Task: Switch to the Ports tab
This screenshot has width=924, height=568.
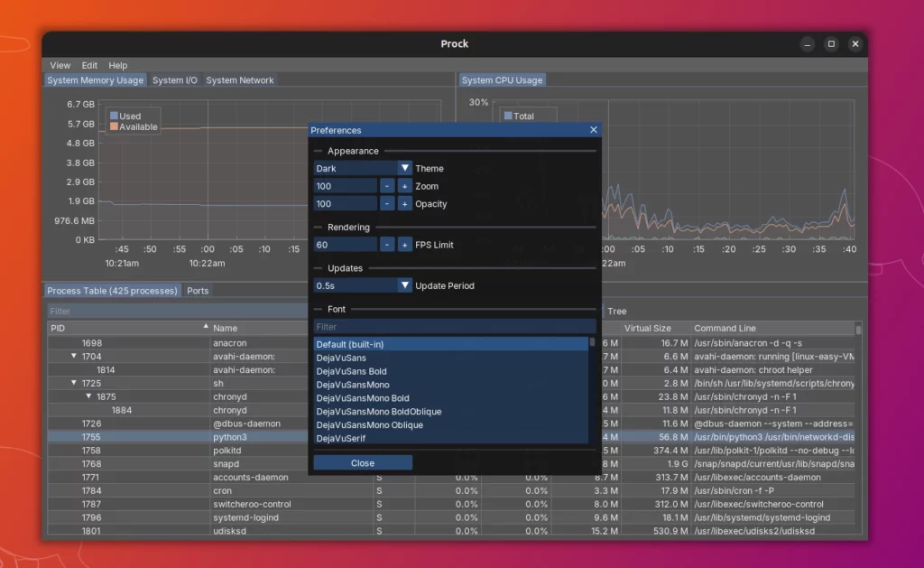Action: (198, 291)
